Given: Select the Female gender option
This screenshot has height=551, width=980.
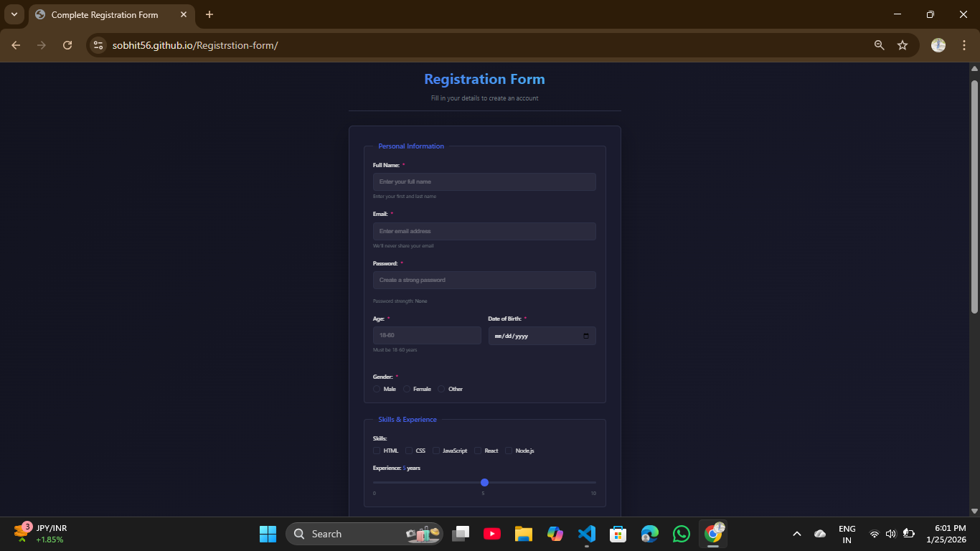Looking at the screenshot, I should pos(406,388).
